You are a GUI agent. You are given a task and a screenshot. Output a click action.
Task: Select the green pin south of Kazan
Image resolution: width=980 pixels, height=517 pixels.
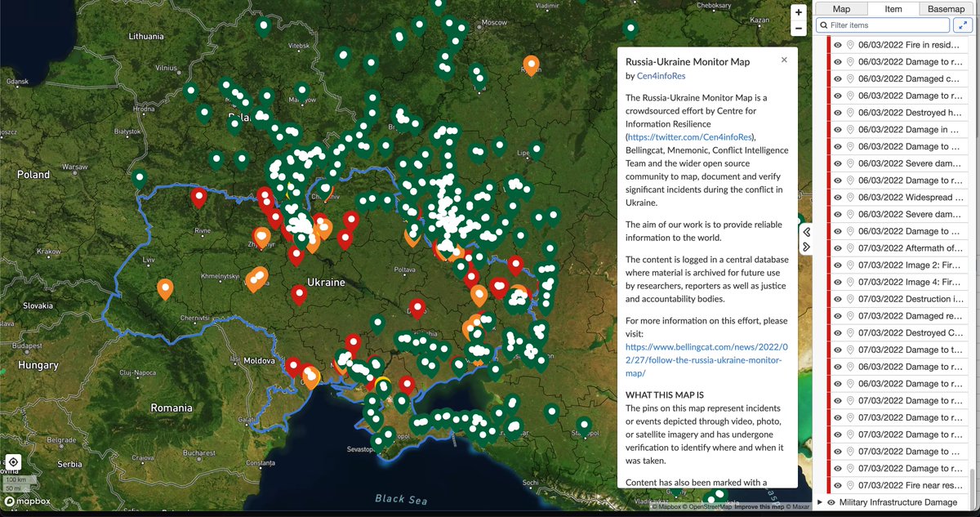630,29
